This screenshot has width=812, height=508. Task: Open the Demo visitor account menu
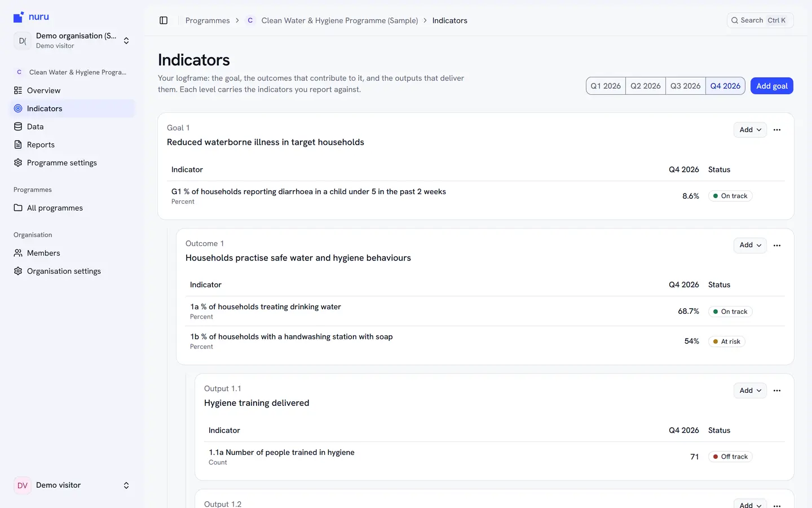(72, 485)
